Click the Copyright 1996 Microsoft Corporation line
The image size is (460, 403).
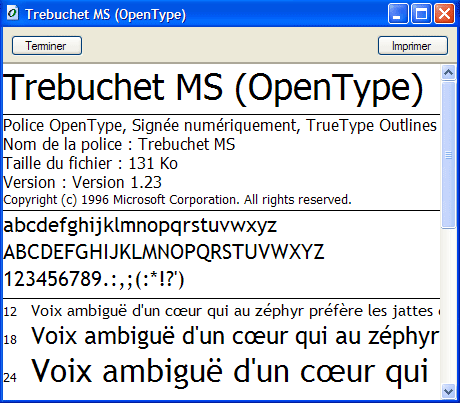coord(177,200)
